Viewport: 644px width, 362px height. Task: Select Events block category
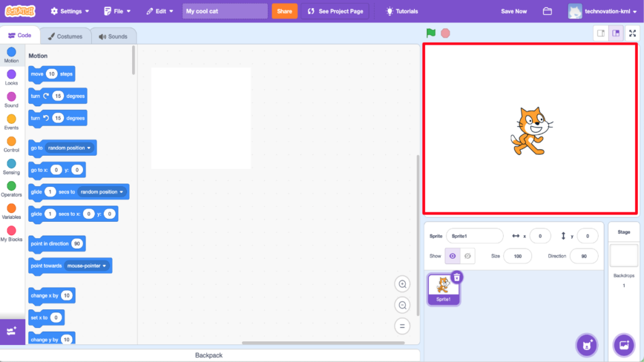[x=11, y=123]
